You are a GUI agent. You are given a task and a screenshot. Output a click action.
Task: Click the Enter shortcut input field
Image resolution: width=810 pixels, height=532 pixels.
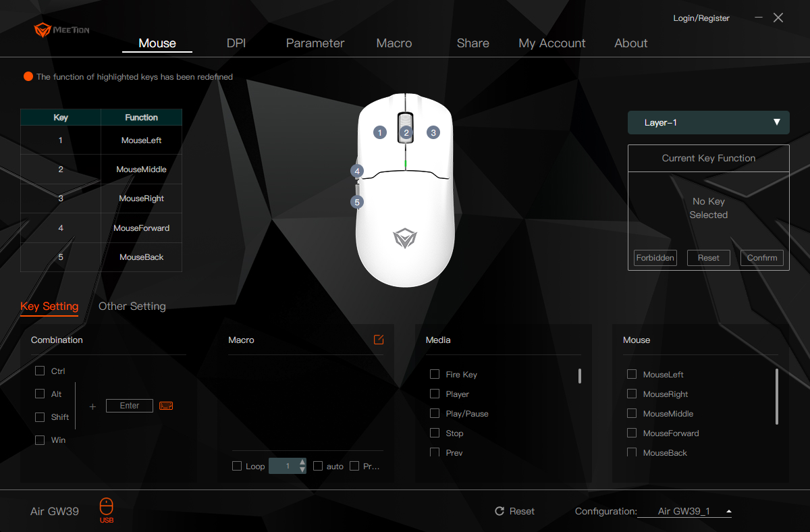[129, 405]
